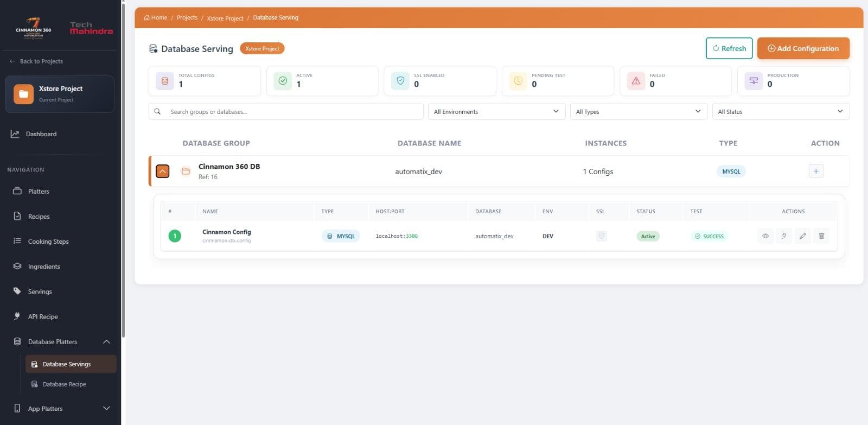This screenshot has width=868, height=425.
Task: View Cinnamon Config details with eye icon
Action: pos(765,236)
